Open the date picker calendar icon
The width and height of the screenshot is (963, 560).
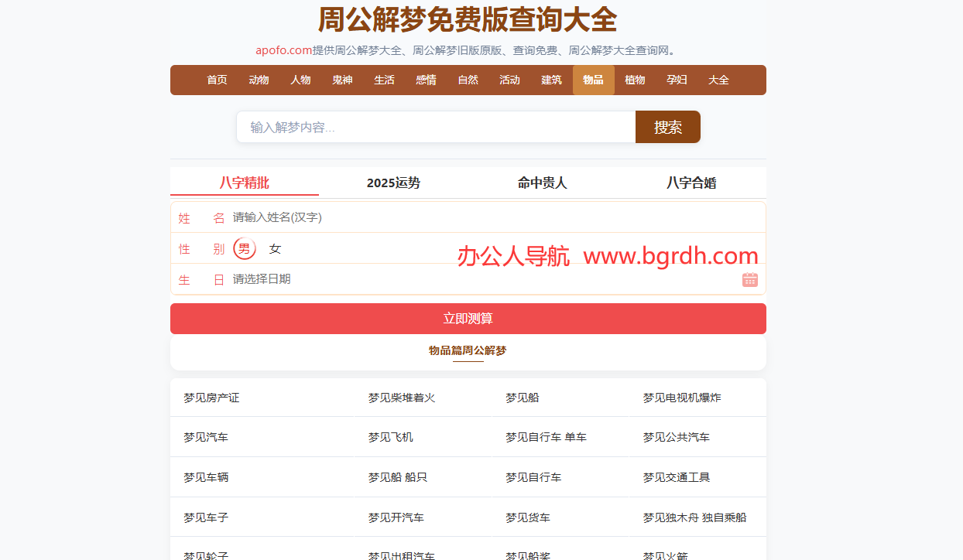click(749, 279)
